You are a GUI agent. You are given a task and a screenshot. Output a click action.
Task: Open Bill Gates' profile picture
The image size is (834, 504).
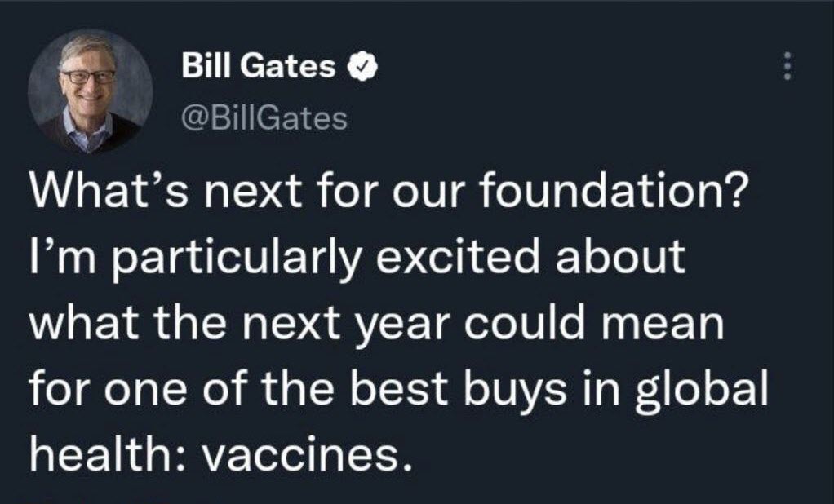(x=90, y=91)
